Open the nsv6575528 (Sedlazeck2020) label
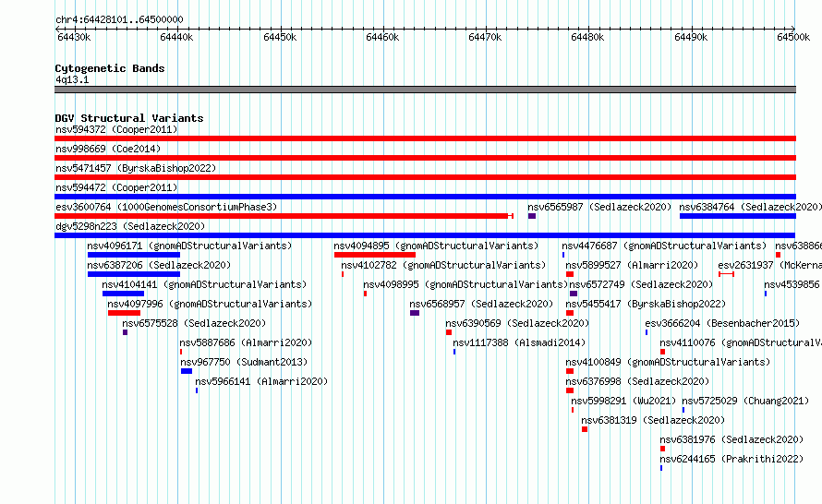Viewport: 822px width, 504px height. 194,323
